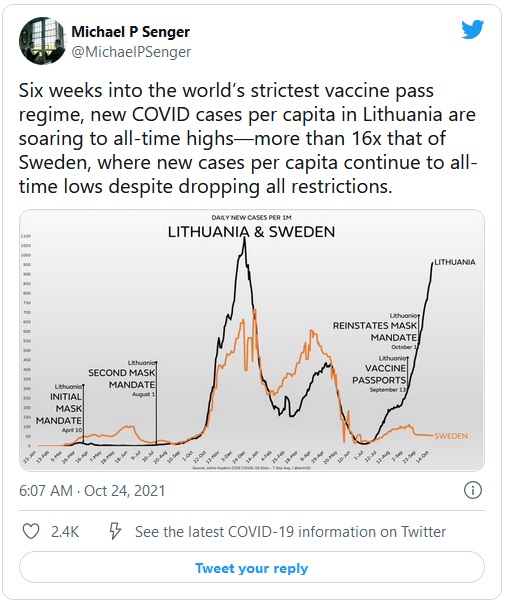The image size is (505, 604).
Task: Click the Michael P Senger display name
Action: click(x=131, y=32)
